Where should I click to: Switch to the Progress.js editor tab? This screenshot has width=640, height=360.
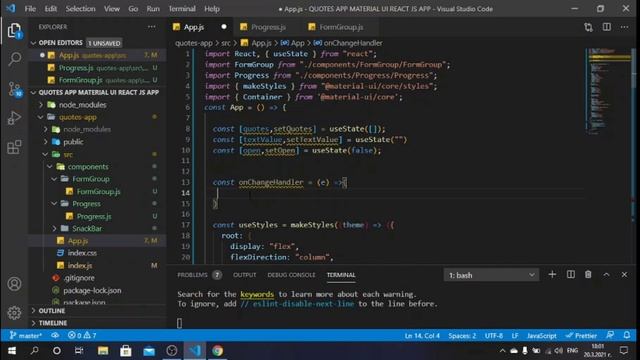point(268,27)
